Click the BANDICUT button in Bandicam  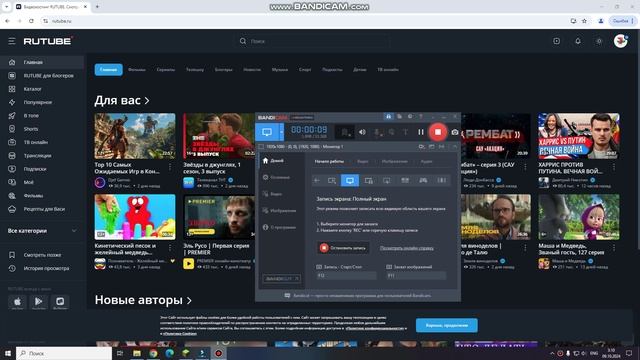tap(282, 279)
